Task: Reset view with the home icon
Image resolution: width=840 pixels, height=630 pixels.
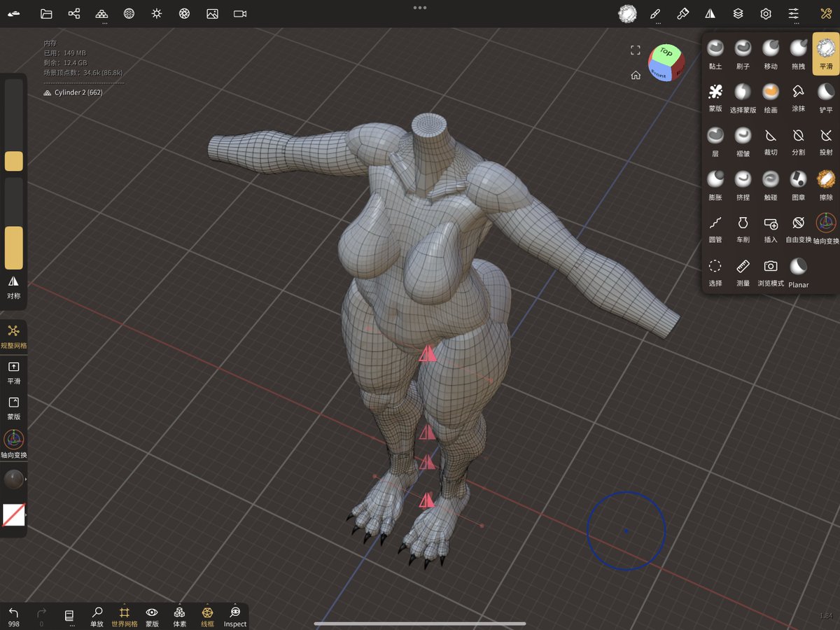Action: coord(636,75)
